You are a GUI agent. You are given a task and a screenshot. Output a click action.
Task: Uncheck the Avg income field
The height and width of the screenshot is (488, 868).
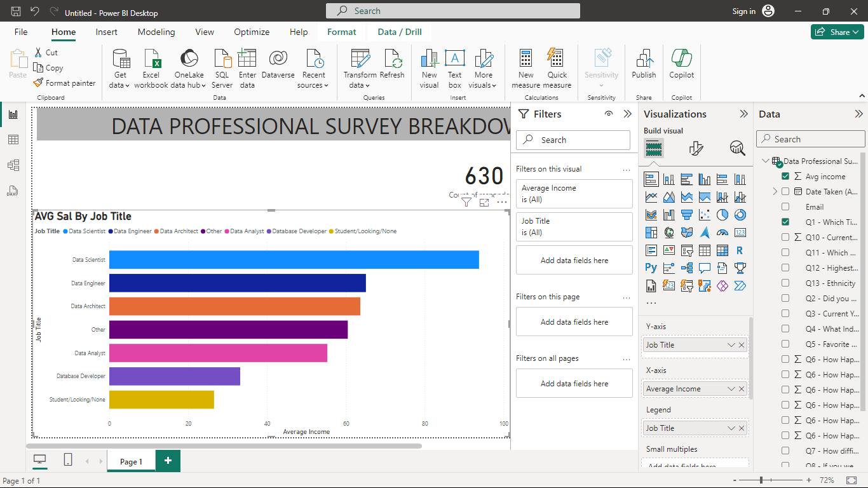785,176
